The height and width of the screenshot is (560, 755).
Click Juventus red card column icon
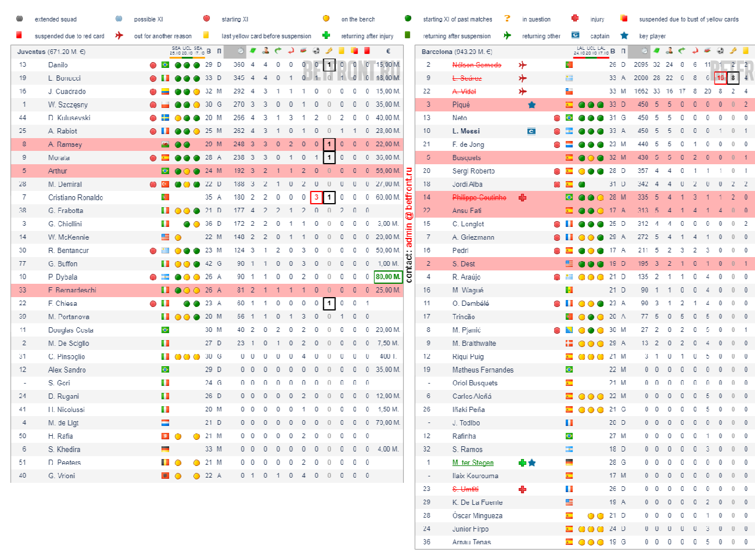(x=367, y=51)
